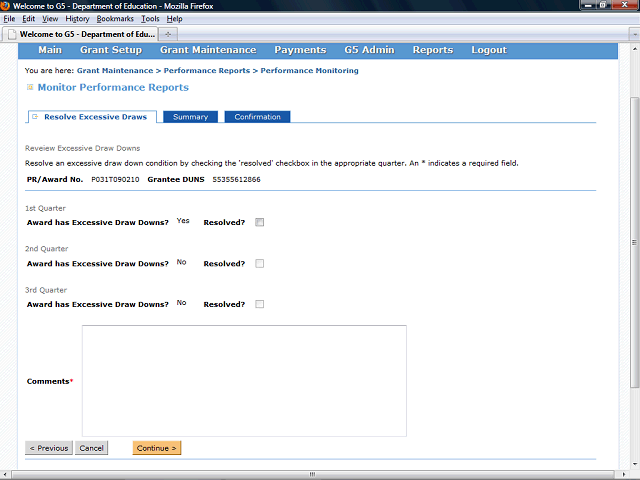Open the Help menu
The image size is (640, 480).
[x=174, y=19]
